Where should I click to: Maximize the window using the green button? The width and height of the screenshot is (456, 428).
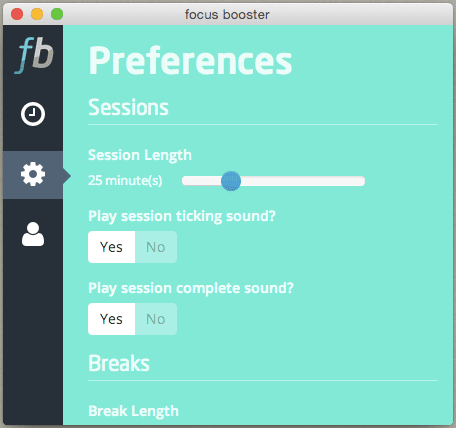(57, 14)
